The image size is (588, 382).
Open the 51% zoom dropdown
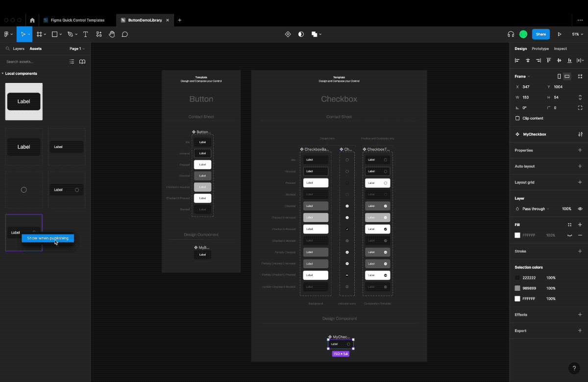click(578, 34)
